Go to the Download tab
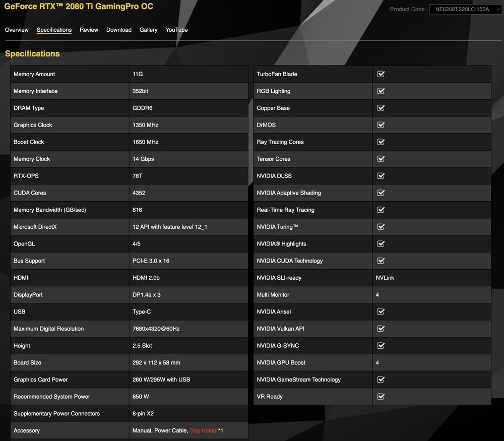Image resolution: width=504 pixels, height=441 pixels. coord(119,30)
